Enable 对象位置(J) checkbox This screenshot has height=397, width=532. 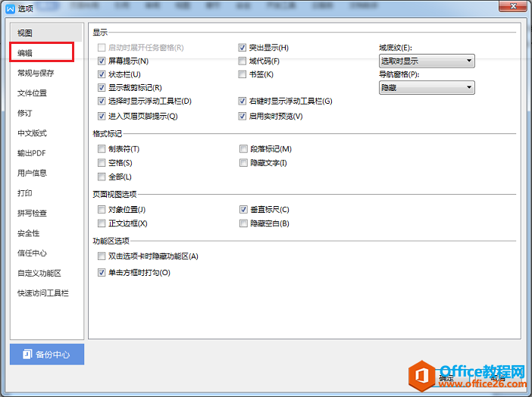pyautogui.click(x=102, y=210)
